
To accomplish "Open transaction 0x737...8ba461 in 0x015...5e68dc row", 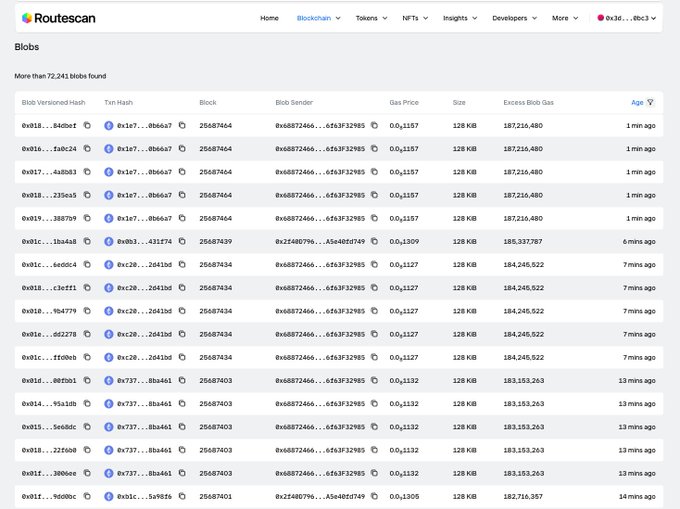I will 144,427.
